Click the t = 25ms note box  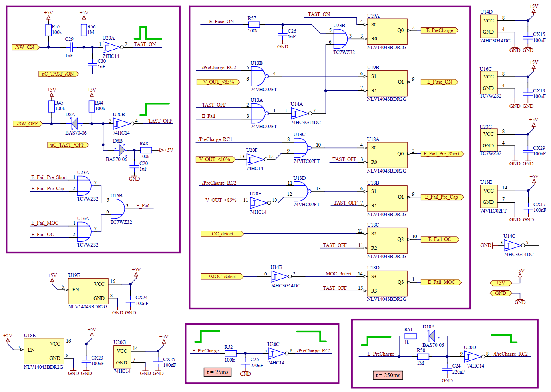point(217,372)
